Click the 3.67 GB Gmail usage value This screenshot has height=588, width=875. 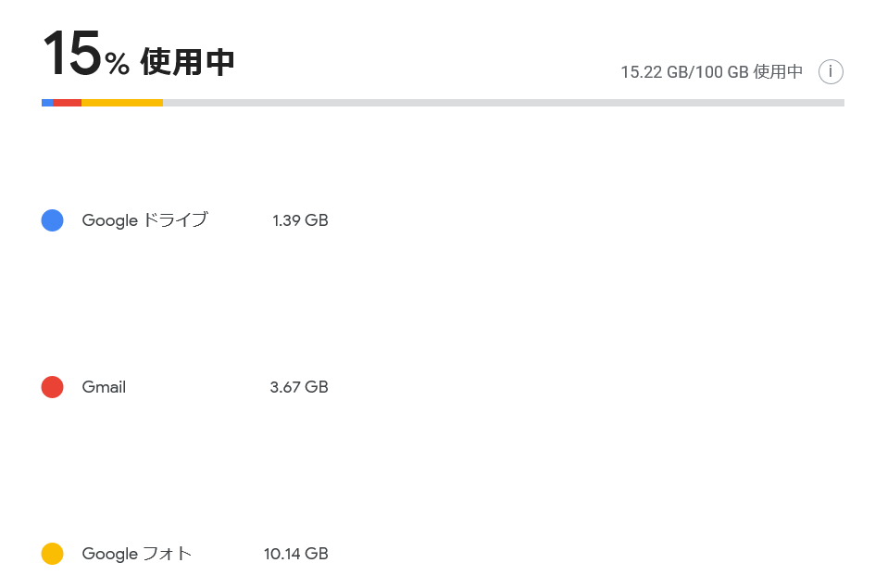pyautogui.click(x=299, y=387)
